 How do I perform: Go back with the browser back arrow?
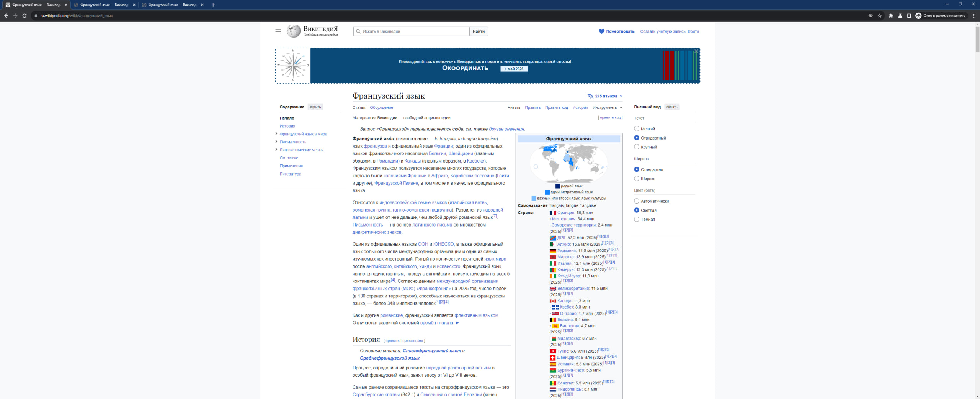coord(6,16)
